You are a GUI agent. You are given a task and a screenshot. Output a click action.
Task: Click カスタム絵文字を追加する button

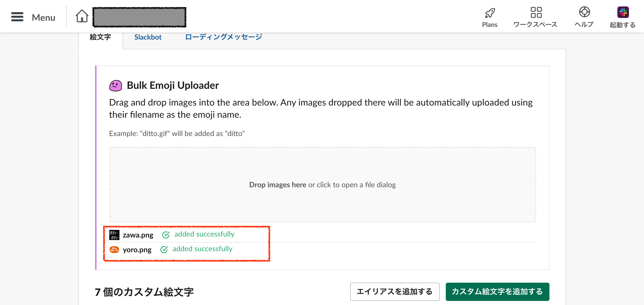[x=497, y=292]
